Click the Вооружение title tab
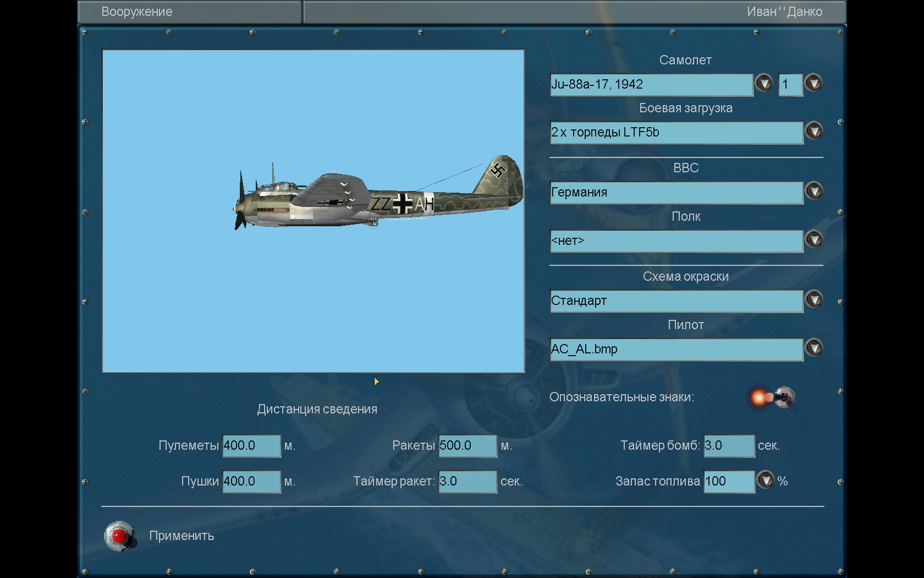The width and height of the screenshot is (924, 578). click(137, 12)
